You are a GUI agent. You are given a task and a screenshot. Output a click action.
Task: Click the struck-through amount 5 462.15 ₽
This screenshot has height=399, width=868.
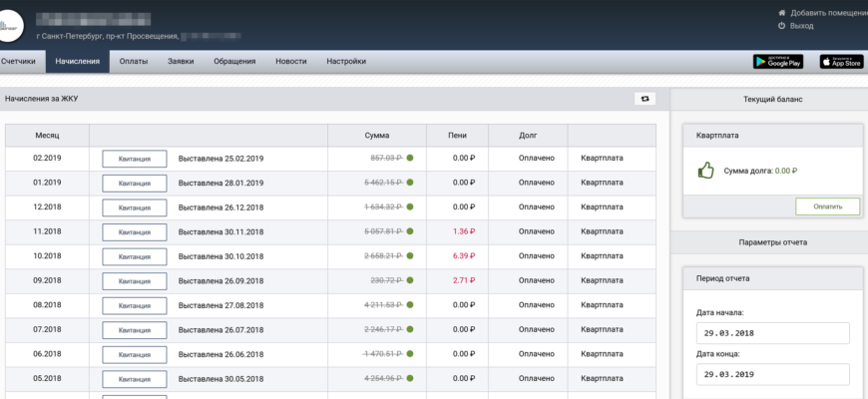point(384,183)
